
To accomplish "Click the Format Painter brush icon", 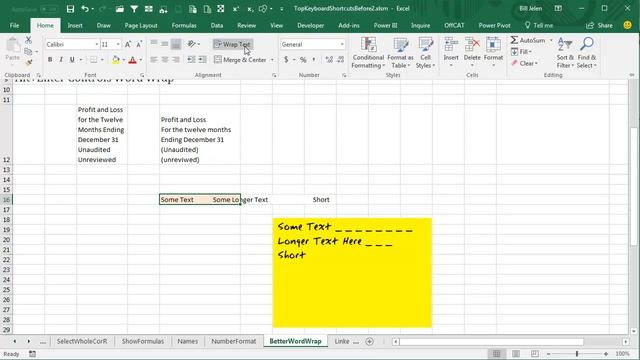I will [x=28, y=62].
